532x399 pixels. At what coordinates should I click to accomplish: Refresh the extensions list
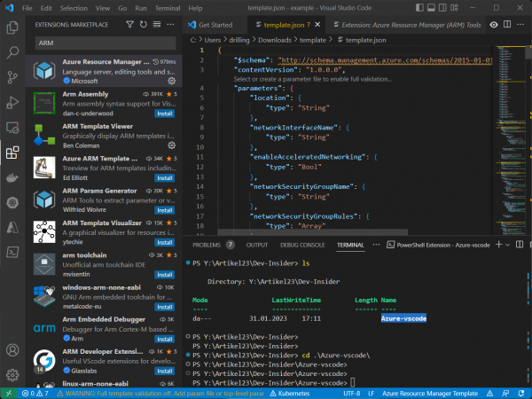pyautogui.click(x=143, y=25)
